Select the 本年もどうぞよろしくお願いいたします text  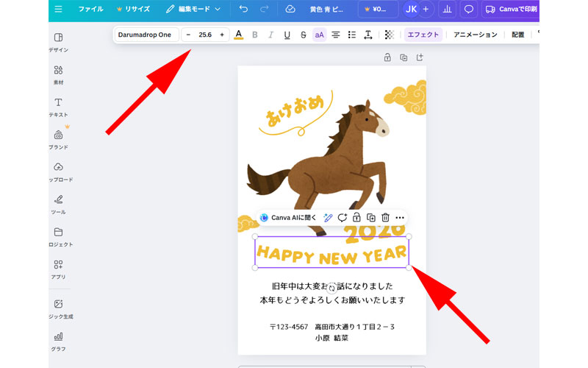(332, 300)
